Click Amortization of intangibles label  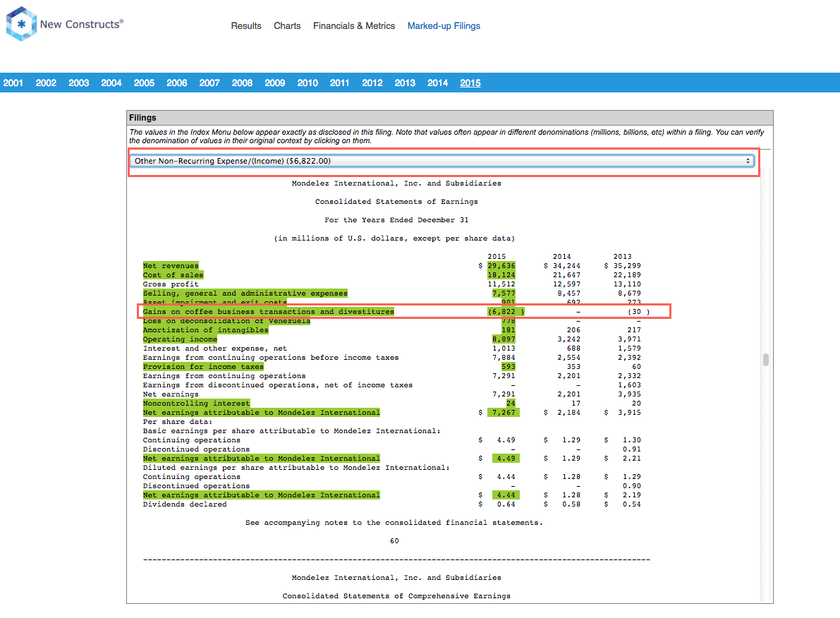(206, 330)
